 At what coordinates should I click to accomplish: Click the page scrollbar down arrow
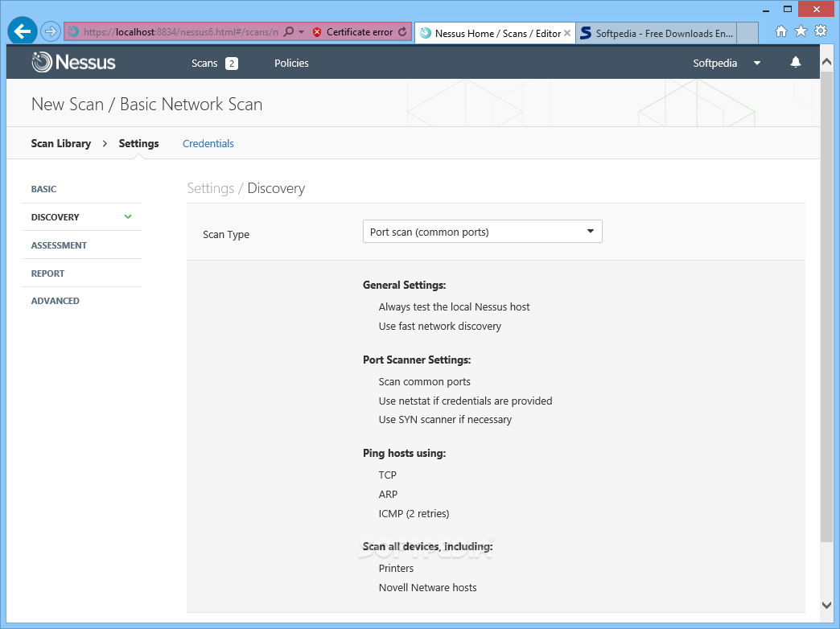tap(826, 605)
